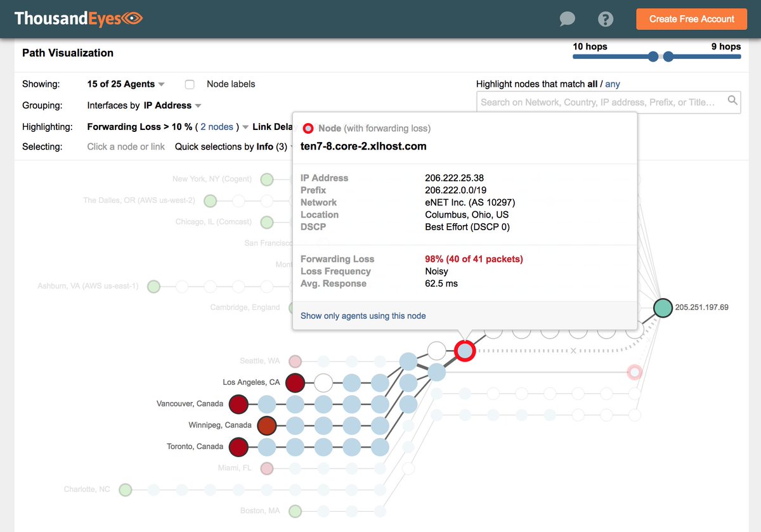Select the Toronto, Canada agent node

(x=238, y=446)
